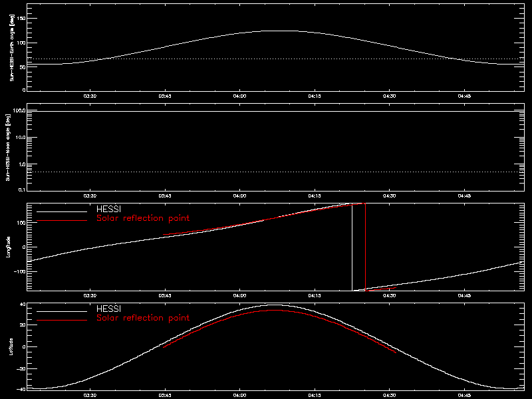This screenshot has width=532, height=399.
Task: Click the '0.1' tick of Sun-HESSI-Noon plot
Action: (x=22, y=190)
